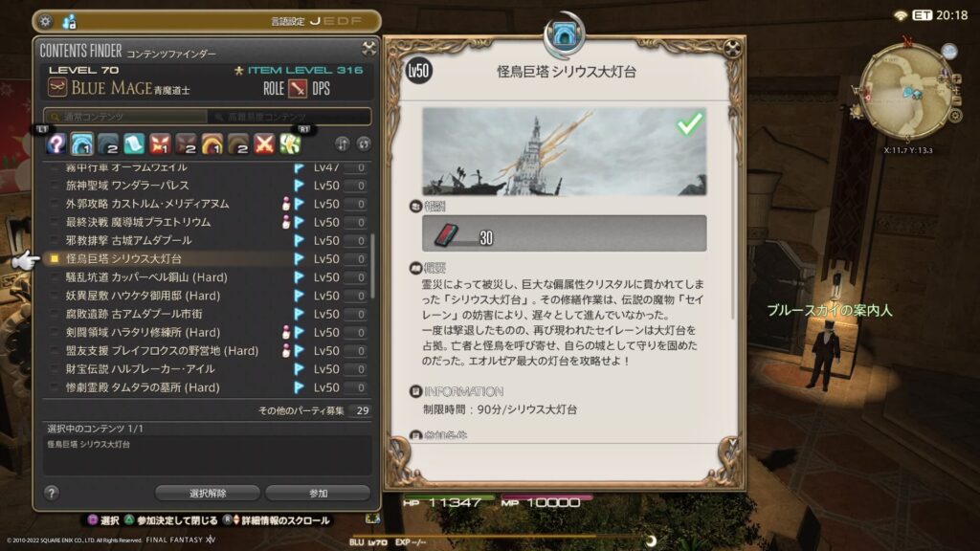Expand duty details with bottom-right down arrow
Image resolution: width=980 pixels, height=551 pixels.
click(733, 442)
